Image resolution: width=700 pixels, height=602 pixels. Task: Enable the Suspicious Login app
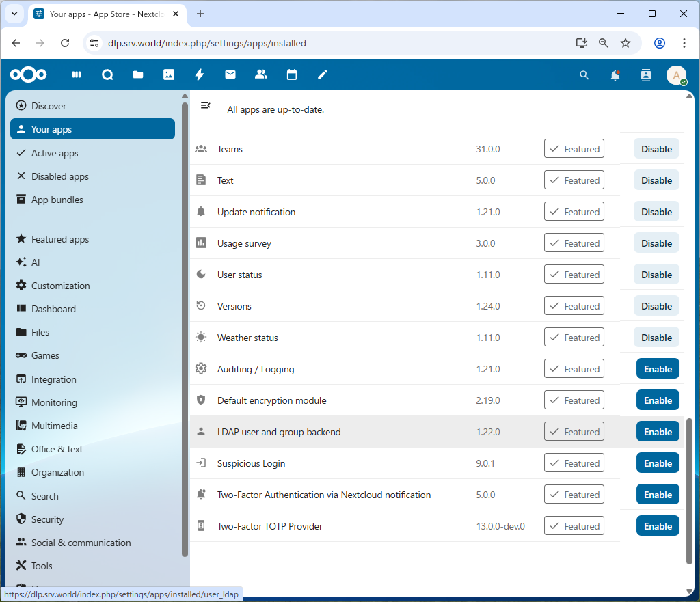658,463
